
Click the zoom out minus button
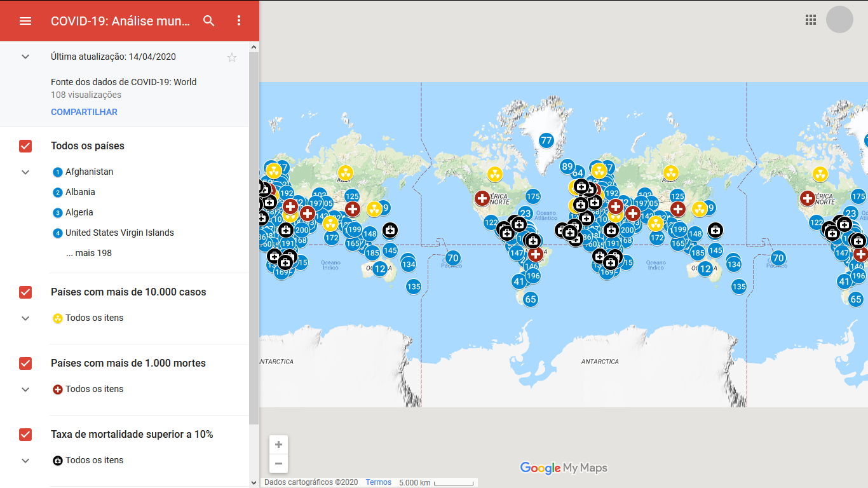[278, 464]
